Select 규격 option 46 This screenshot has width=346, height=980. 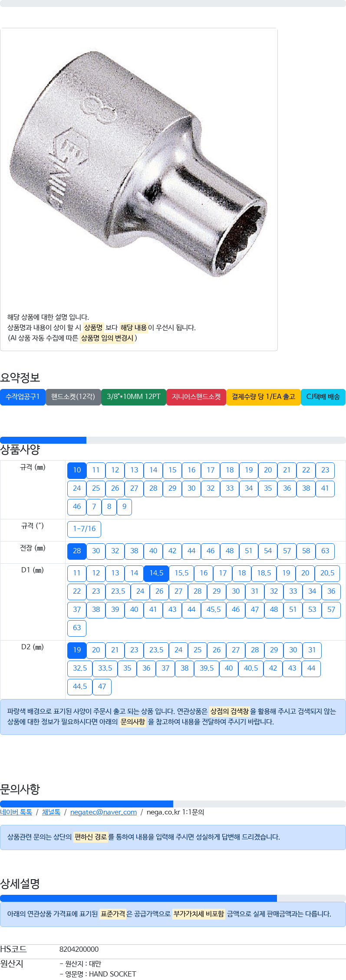[x=77, y=507]
